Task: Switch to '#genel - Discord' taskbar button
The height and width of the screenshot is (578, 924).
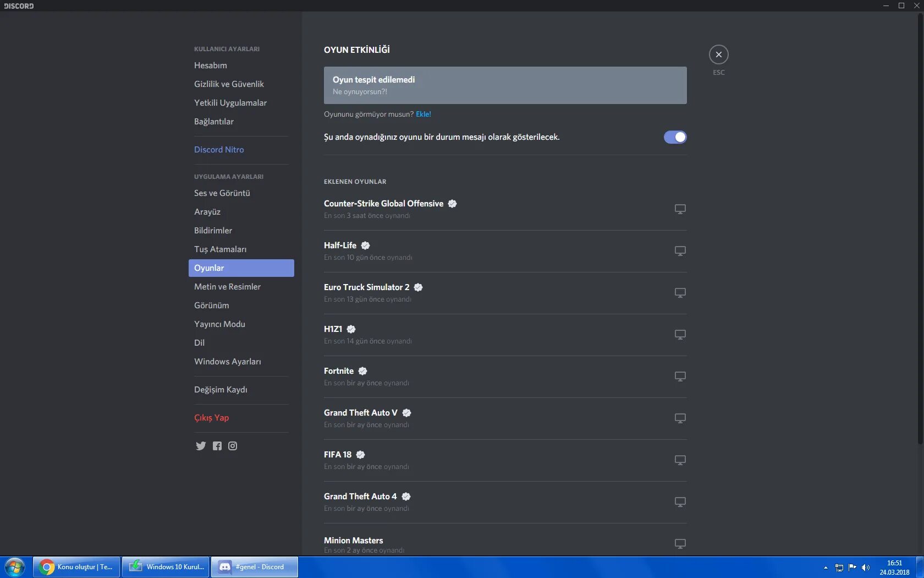Action: (x=255, y=567)
